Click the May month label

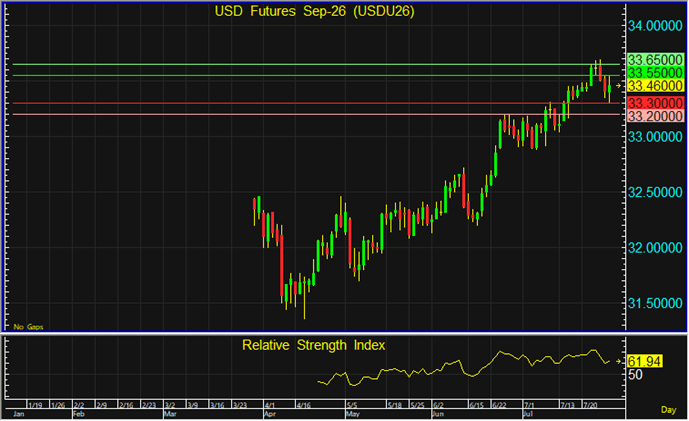tap(352, 414)
